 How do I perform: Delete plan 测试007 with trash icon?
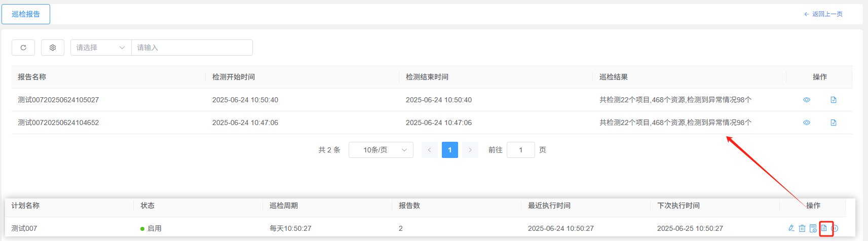pos(802,228)
